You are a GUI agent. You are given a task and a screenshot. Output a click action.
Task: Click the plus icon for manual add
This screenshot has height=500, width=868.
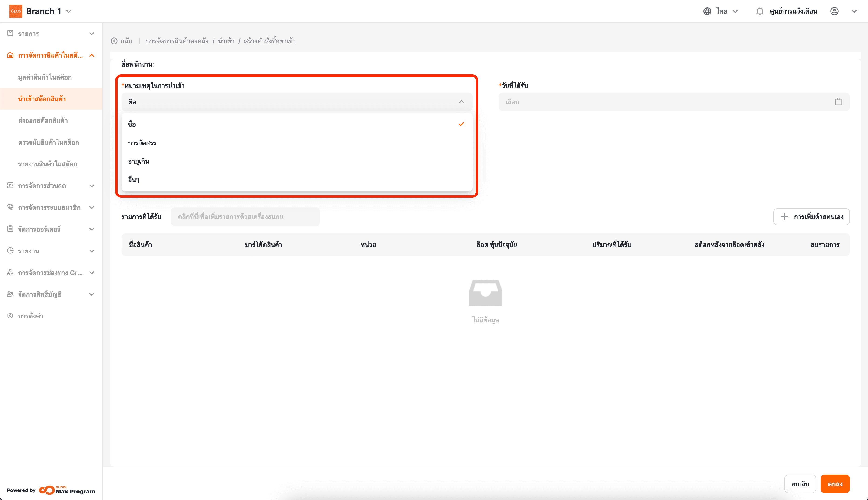784,217
